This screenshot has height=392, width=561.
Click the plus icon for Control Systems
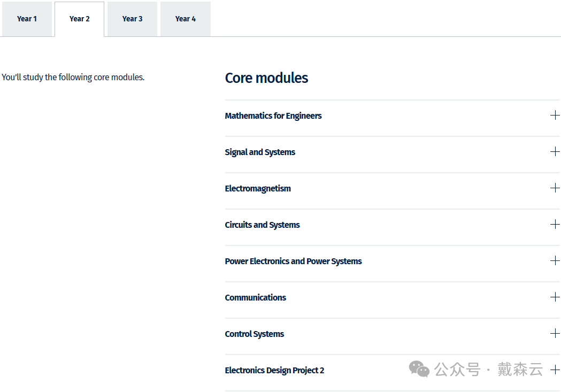pyautogui.click(x=555, y=334)
